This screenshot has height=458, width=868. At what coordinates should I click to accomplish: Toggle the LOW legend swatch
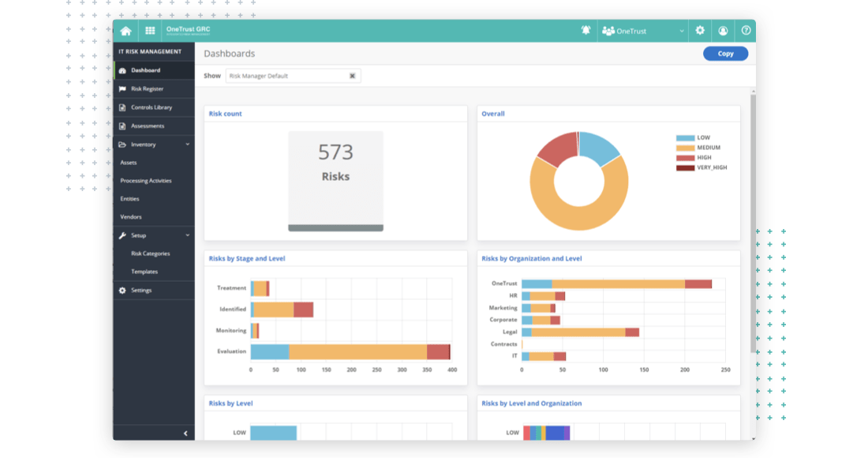tap(685, 138)
